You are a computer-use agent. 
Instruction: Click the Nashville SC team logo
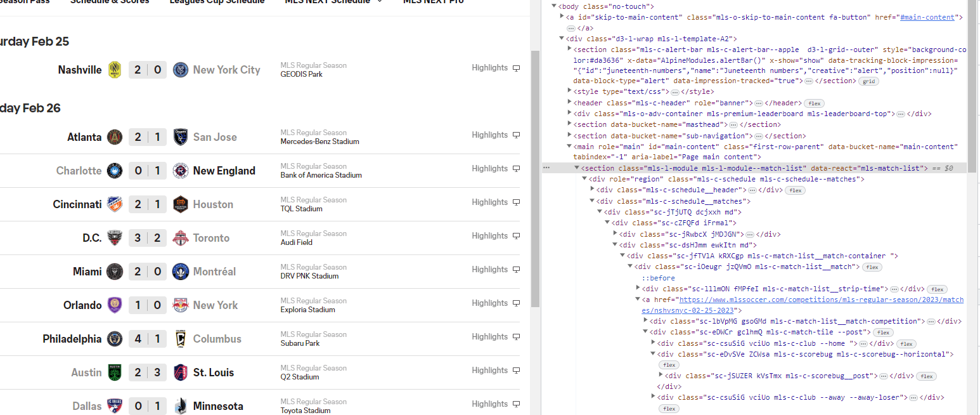(115, 70)
